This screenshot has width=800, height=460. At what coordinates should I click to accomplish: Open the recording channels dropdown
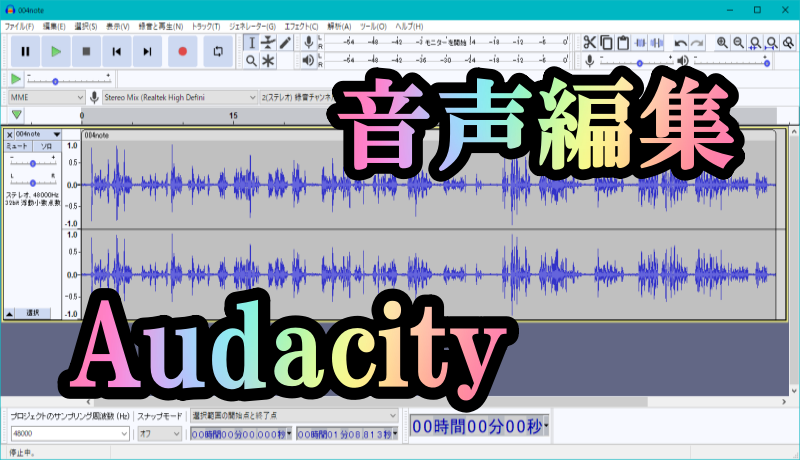click(296, 97)
